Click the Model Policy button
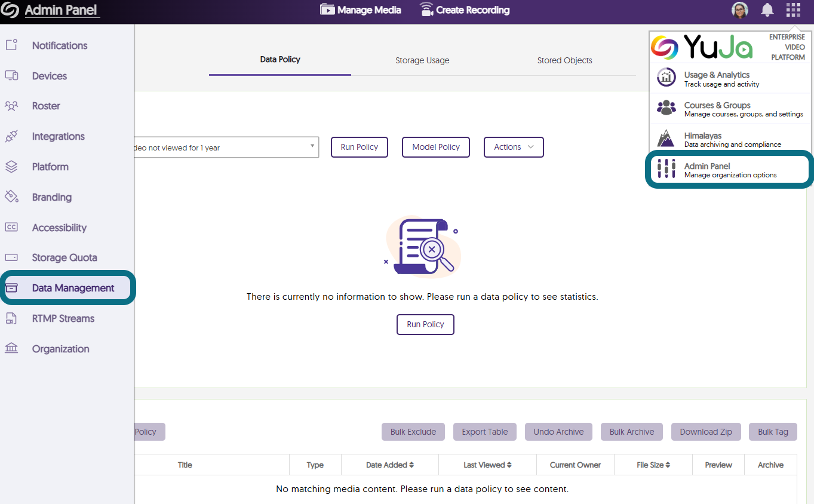Image resolution: width=814 pixels, height=504 pixels. tap(436, 147)
